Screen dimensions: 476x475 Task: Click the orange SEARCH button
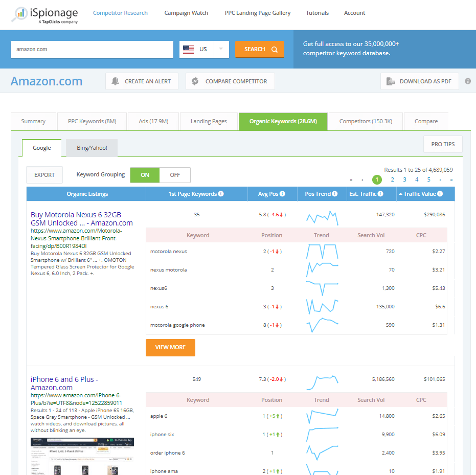click(260, 49)
